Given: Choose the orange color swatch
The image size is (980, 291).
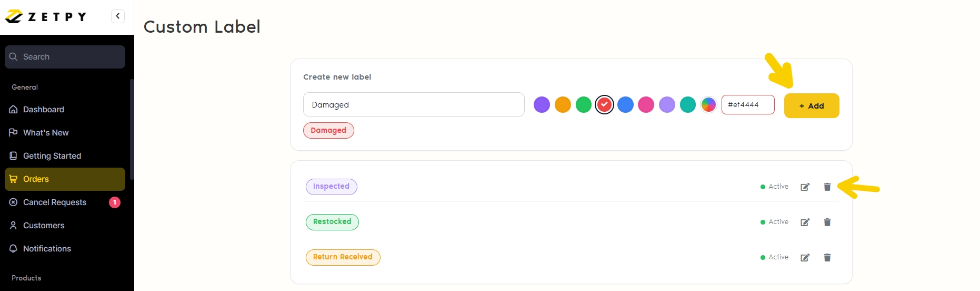Looking at the screenshot, I should [x=563, y=105].
